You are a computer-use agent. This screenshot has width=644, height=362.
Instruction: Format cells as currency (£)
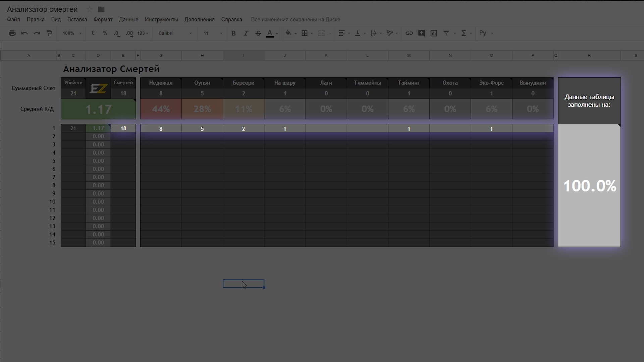click(93, 33)
